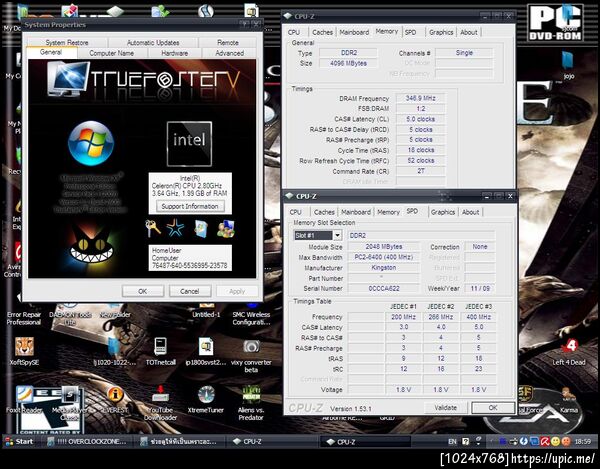Screen dimensions: 600x469
Task: Click the Size 4096 MBytes value
Action: pyautogui.click(x=348, y=63)
